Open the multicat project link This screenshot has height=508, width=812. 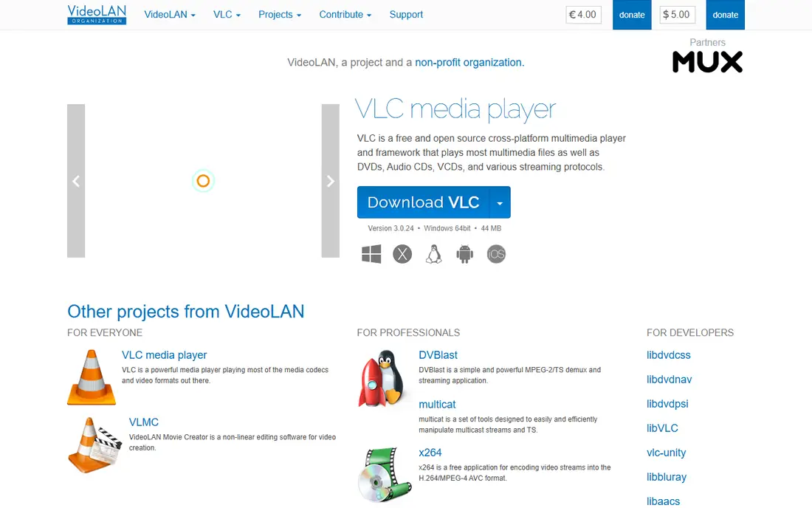[437, 404]
